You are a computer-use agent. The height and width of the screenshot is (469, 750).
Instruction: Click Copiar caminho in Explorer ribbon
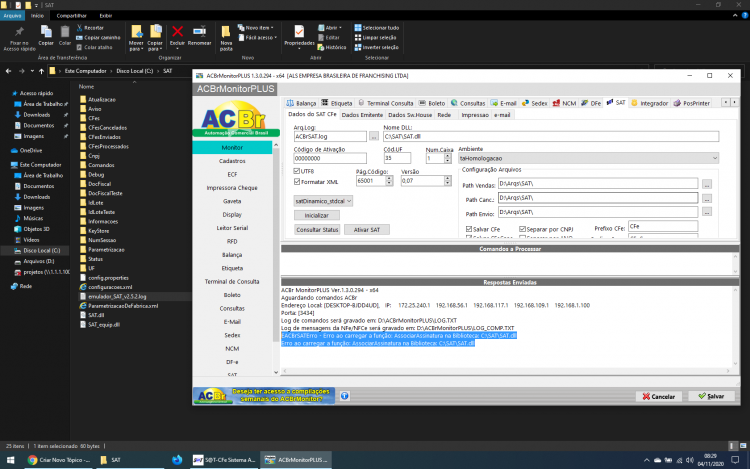point(98,37)
